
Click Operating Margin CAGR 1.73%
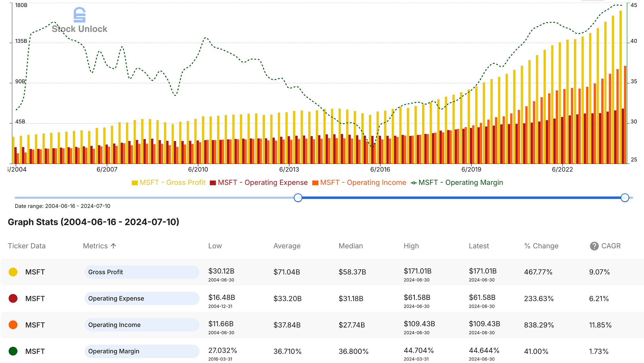click(599, 351)
